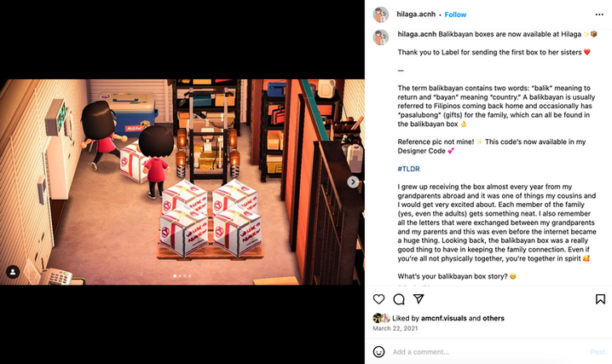The width and height of the screenshot is (612, 364).
Task: Open amcnf.visuals profile from likes
Action: point(444,318)
